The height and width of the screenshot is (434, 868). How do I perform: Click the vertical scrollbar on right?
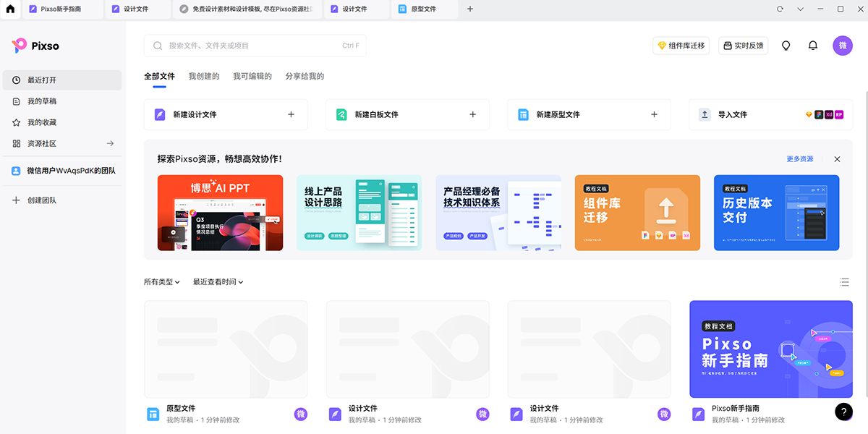[867, 244]
